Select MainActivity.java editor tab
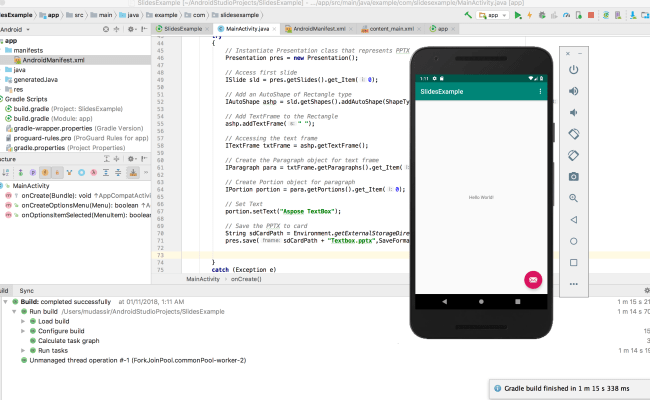 [x=247, y=29]
